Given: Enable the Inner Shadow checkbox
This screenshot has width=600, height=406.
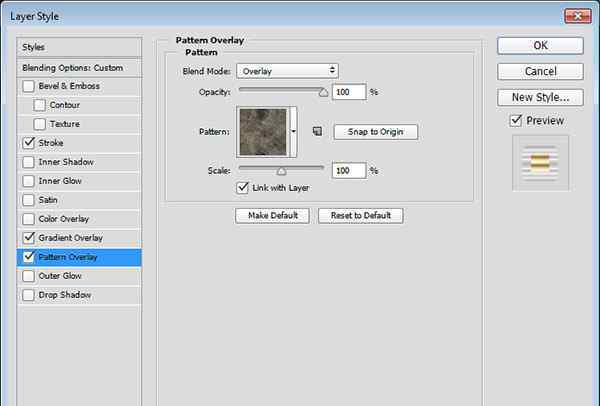Looking at the screenshot, I should coord(28,162).
